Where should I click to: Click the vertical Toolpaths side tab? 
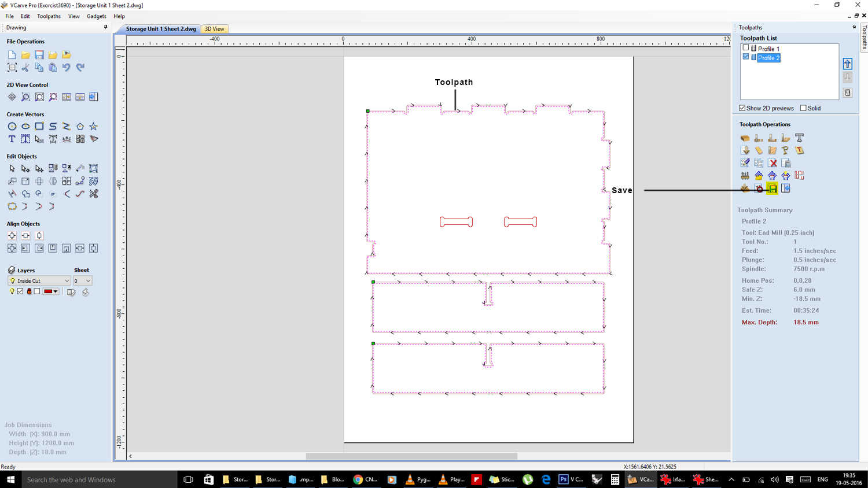click(864, 37)
